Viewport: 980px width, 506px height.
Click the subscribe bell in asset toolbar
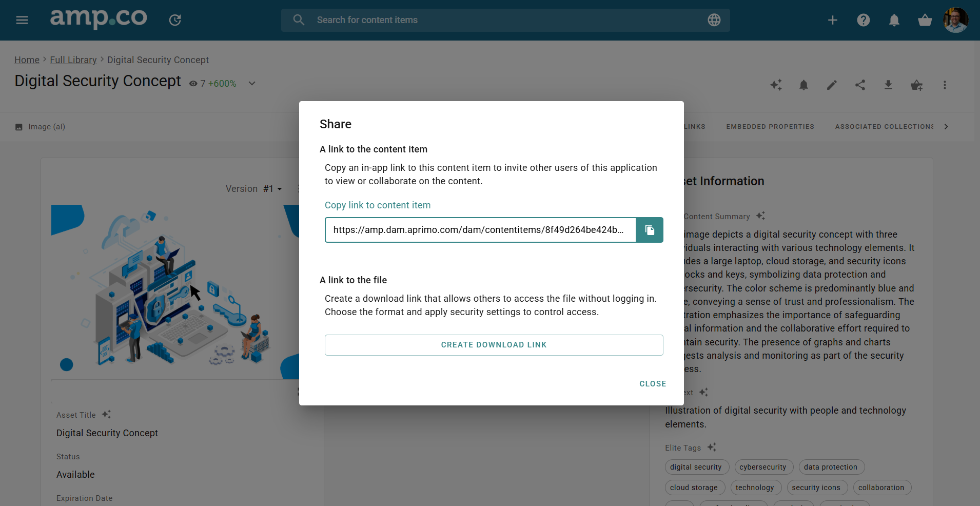(x=804, y=85)
